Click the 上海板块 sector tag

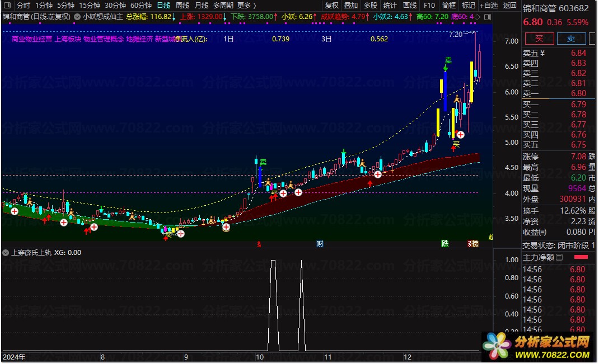click(68, 39)
